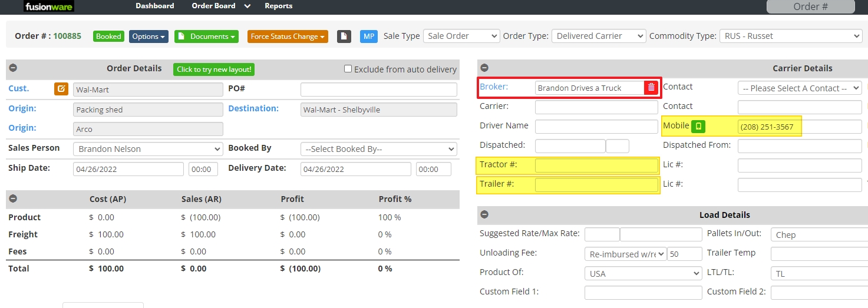Click the blue MP button
This screenshot has width=868, height=308.
click(369, 37)
